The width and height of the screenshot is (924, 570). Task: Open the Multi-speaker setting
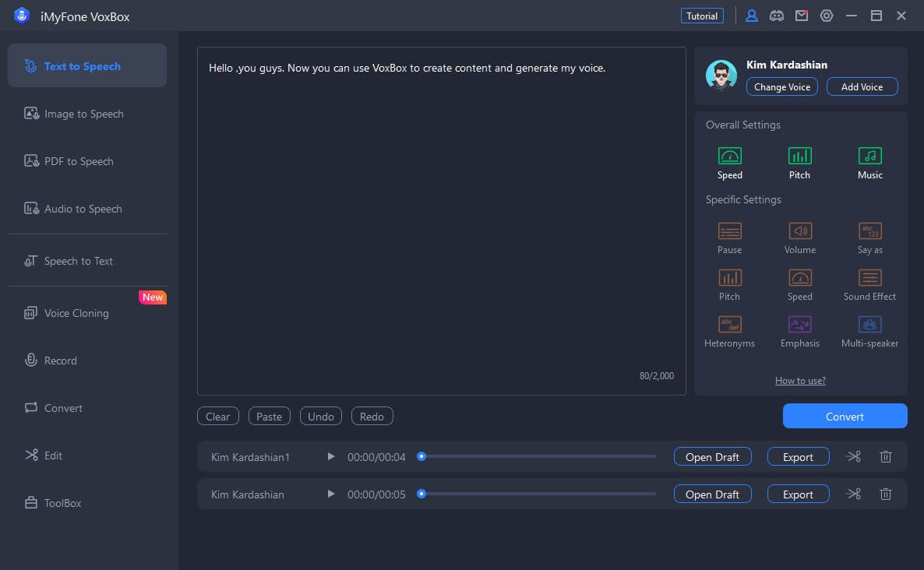(x=869, y=332)
